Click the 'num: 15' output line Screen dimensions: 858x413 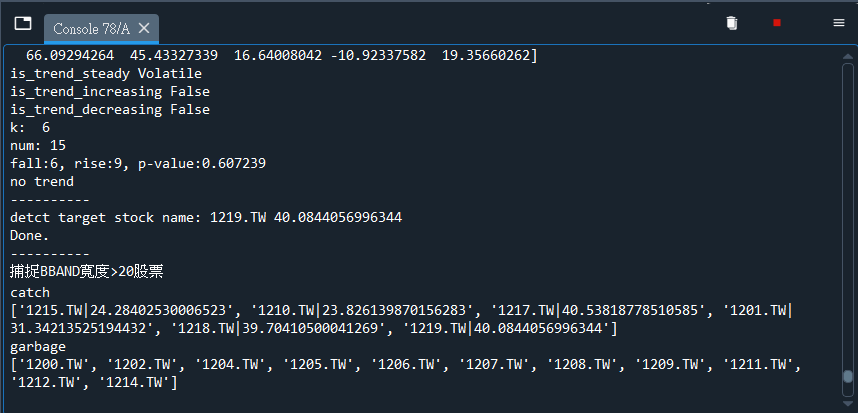[x=38, y=146]
